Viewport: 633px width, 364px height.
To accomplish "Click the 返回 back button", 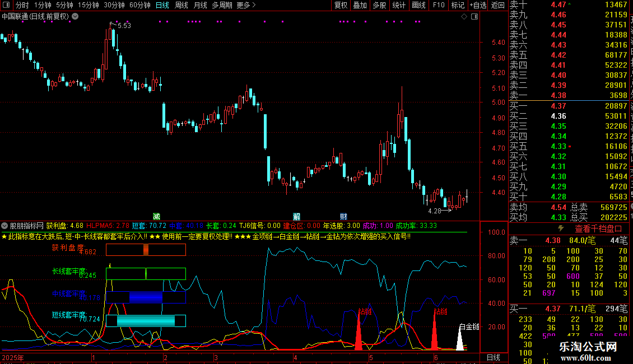I will coord(498,5).
